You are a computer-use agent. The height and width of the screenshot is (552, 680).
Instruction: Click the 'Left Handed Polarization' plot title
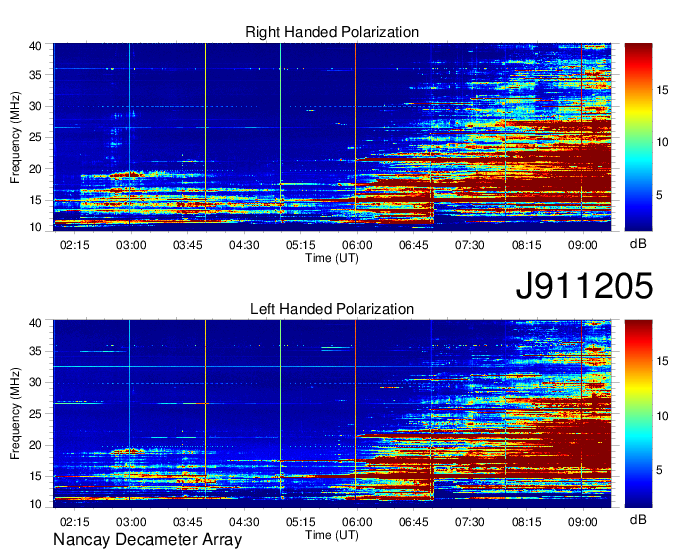coord(332,309)
